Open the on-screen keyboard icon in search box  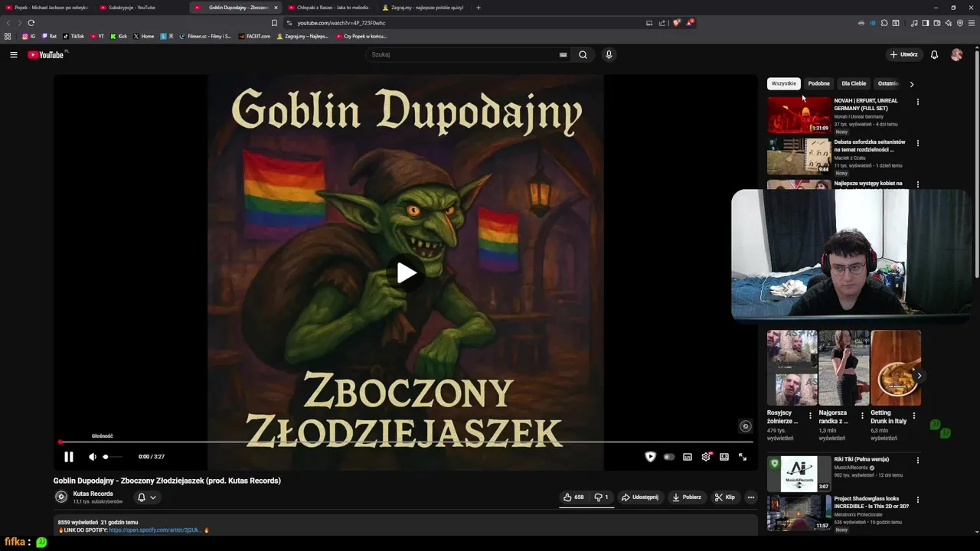click(x=563, y=54)
